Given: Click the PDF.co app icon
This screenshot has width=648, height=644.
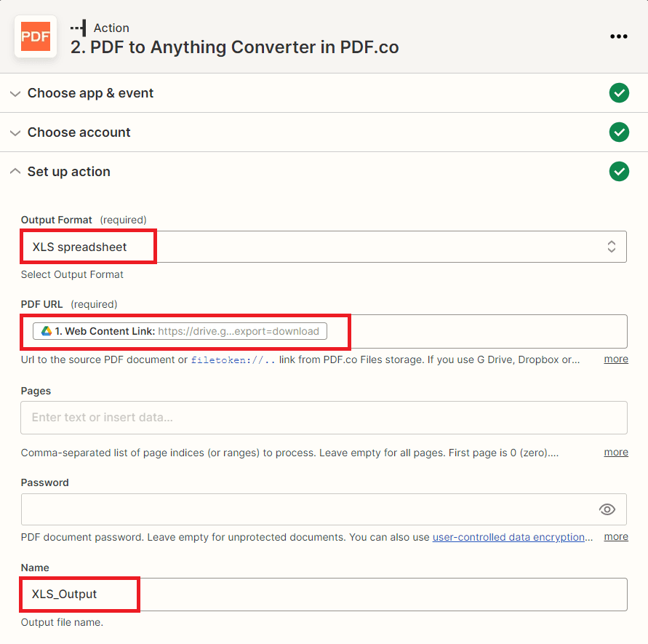Looking at the screenshot, I should [x=36, y=36].
